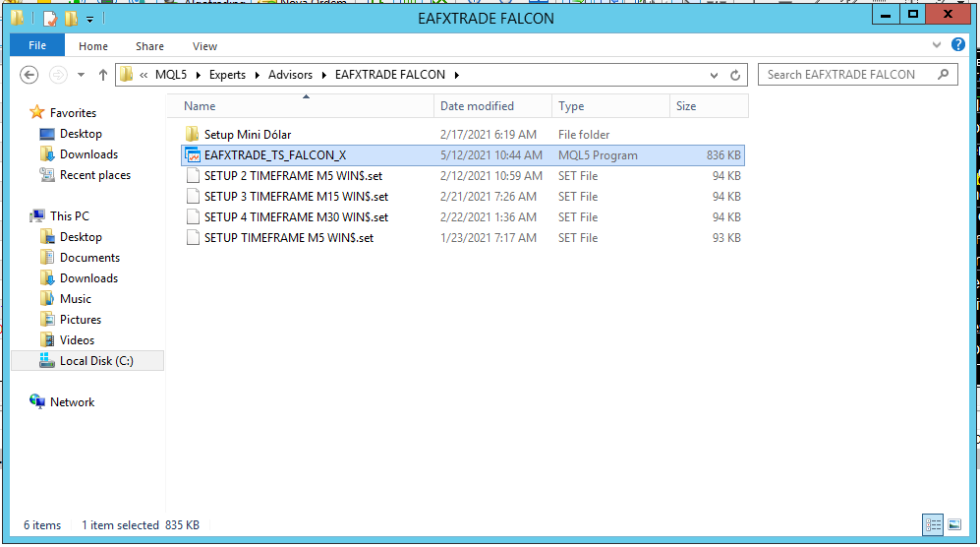Open the Setup Mini Dólar folder

point(247,135)
